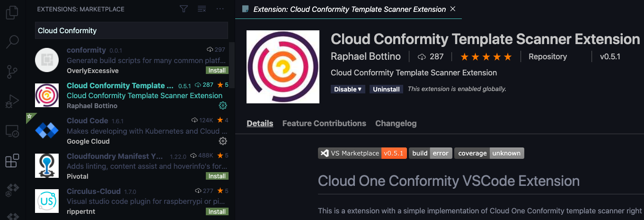Image resolution: width=644 pixels, height=220 pixels.
Task: Click the Cloudfoundry Manifest extension logo
Action: click(x=47, y=165)
